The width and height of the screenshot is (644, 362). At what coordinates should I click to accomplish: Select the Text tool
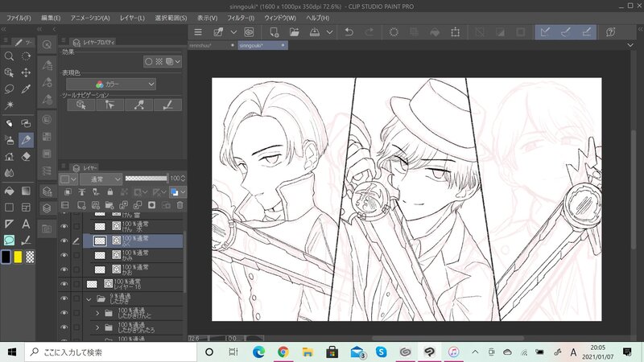(x=26, y=224)
